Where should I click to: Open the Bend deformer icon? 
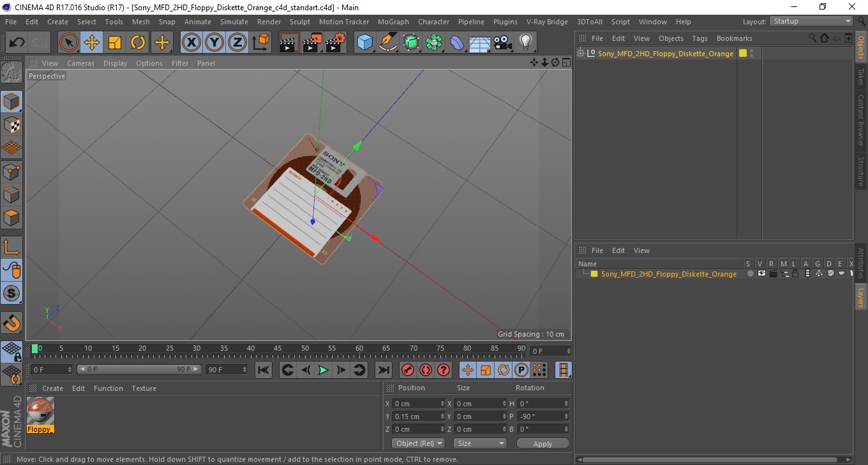click(457, 43)
